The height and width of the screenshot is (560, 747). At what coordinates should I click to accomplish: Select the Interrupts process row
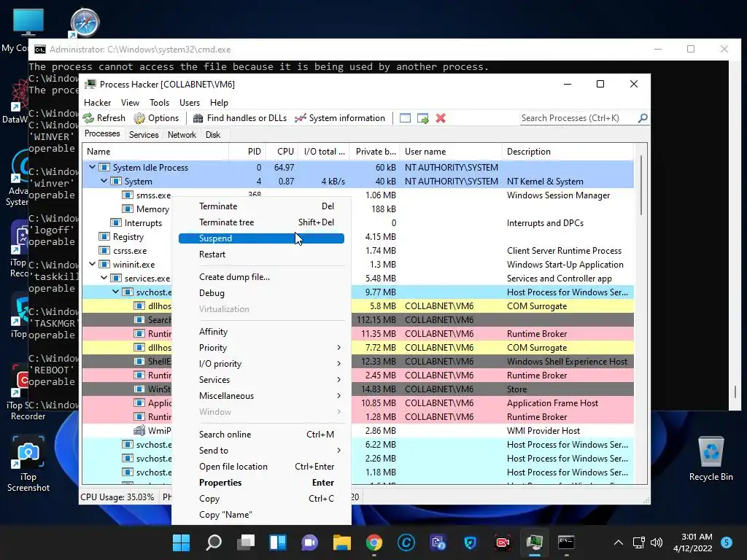(x=357, y=223)
